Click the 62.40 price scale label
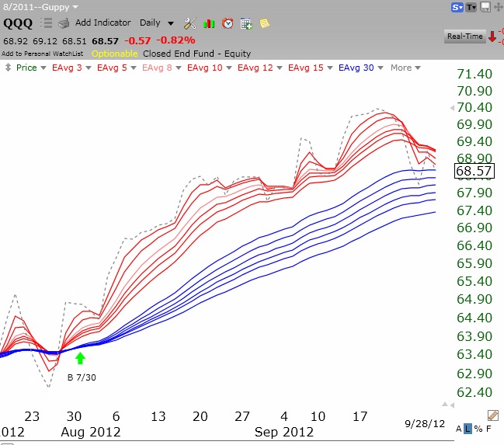The image size is (504, 445). click(474, 392)
